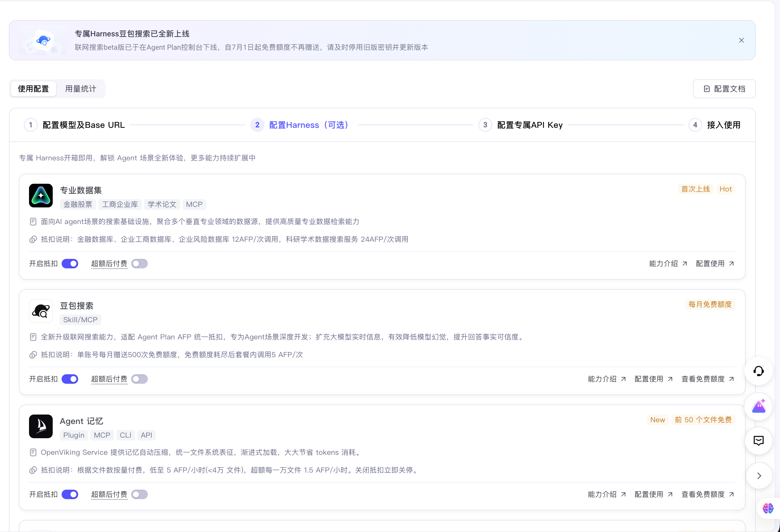
Task: Switch to the 用量统计 tab
Action: tap(81, 88)
